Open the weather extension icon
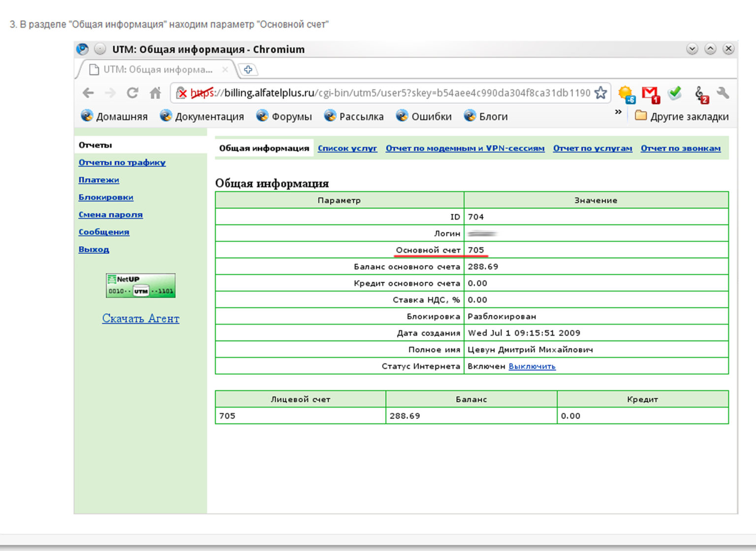Viewport: 756px width, 551px height. click(627, 94)
